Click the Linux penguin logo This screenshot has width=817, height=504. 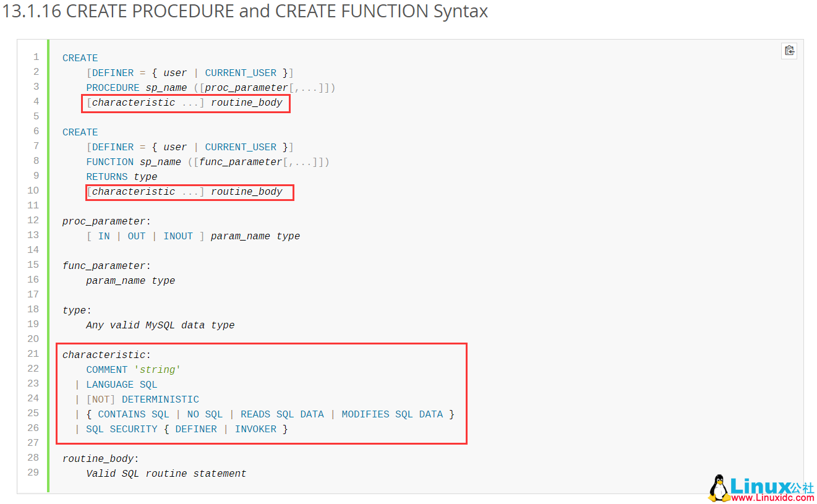(718, 488)
